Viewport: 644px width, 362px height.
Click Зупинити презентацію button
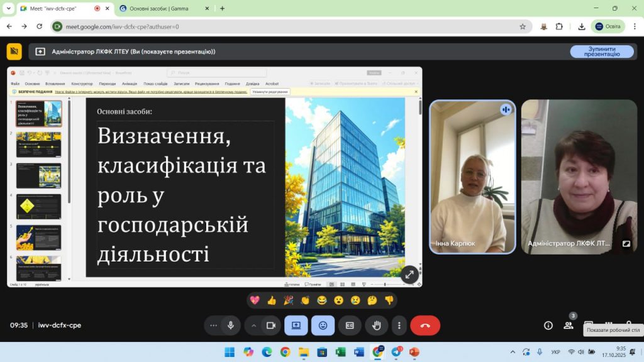click(602, 52)
